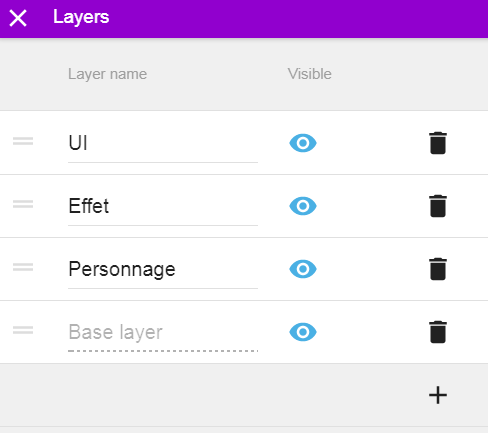488x433 pixels.
Task: Click the Base layer name field
Action: coord(163,332)
